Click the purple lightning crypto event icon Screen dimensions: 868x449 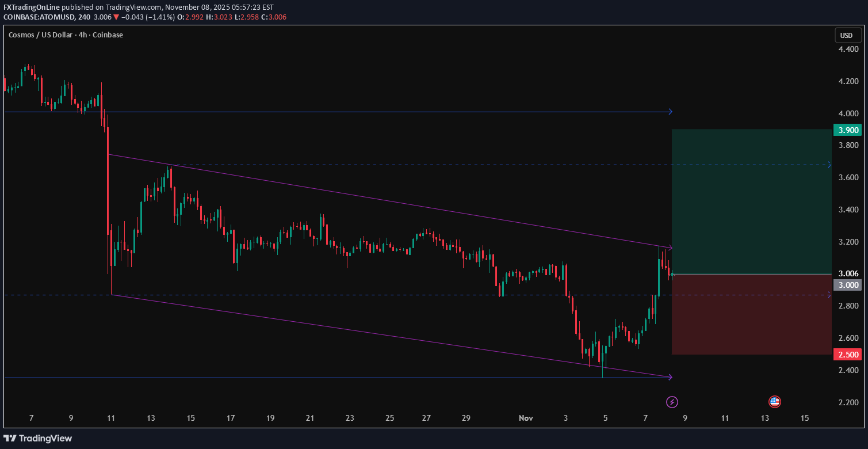tap(672, 401)
